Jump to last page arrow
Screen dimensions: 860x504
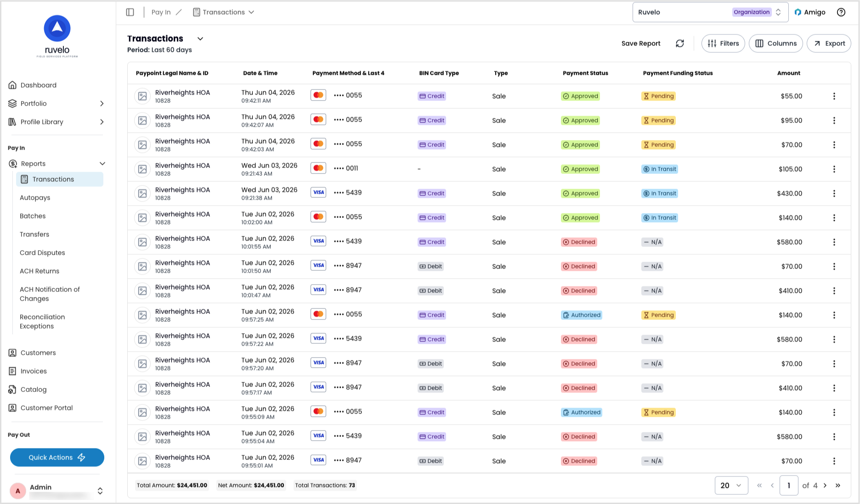click(x=838, y=486)
